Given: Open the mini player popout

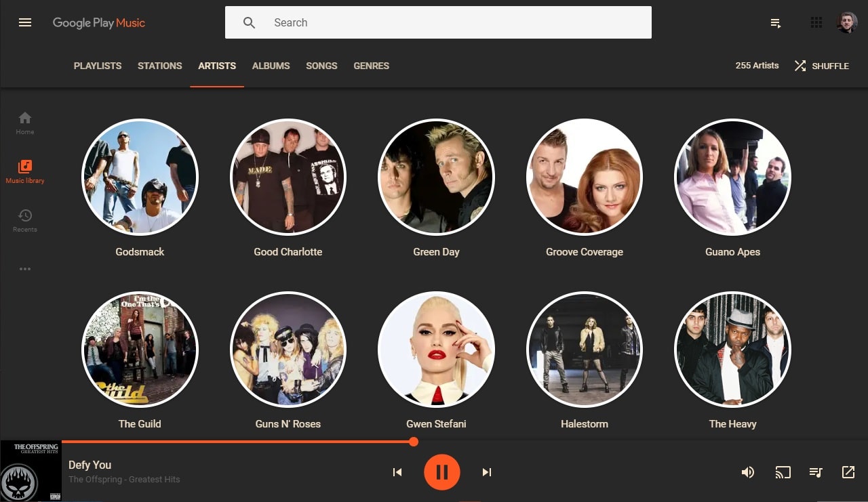Looking at the screenshot, I should pyautogui.click(x=848, y=472).
